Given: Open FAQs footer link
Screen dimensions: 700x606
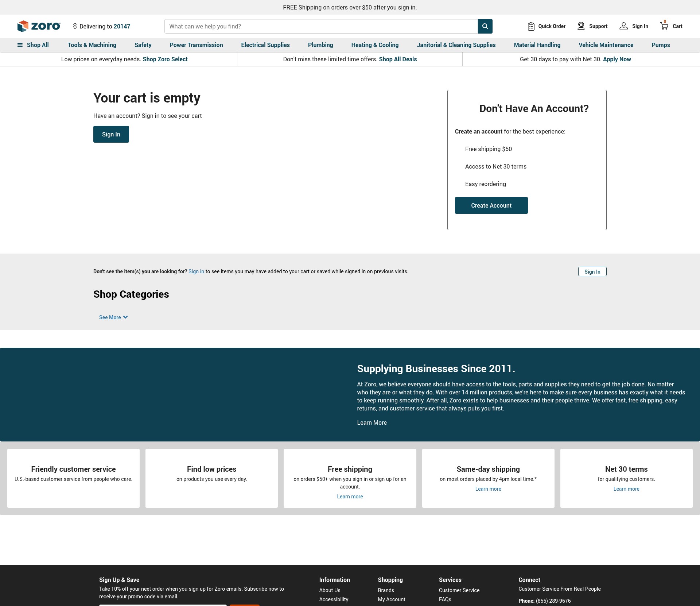Looking at the screenshot, I should click(445, 599).
